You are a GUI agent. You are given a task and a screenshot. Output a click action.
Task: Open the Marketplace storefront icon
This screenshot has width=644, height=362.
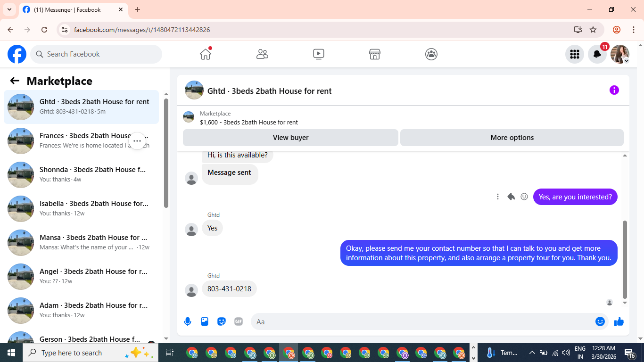(375, 54)
